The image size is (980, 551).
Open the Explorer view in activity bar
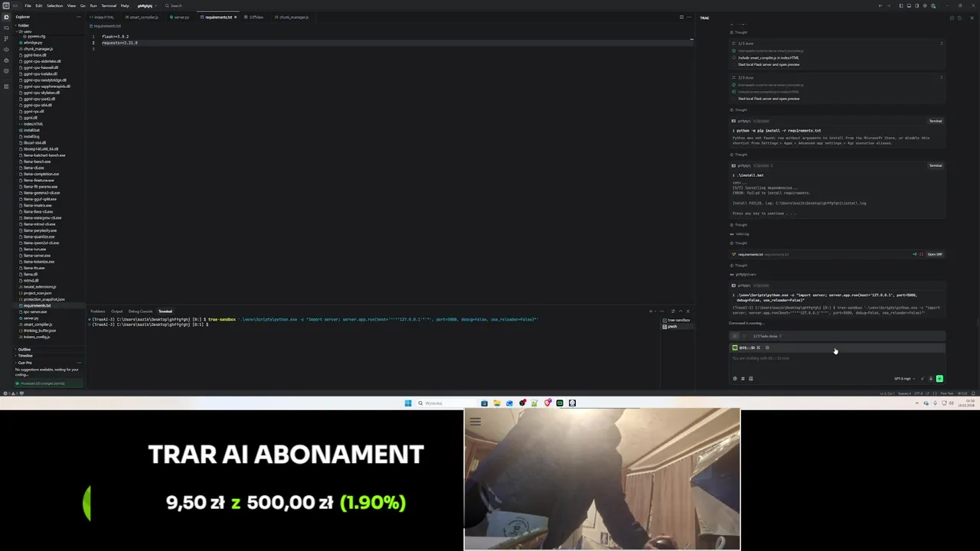(x=6, y=16)
